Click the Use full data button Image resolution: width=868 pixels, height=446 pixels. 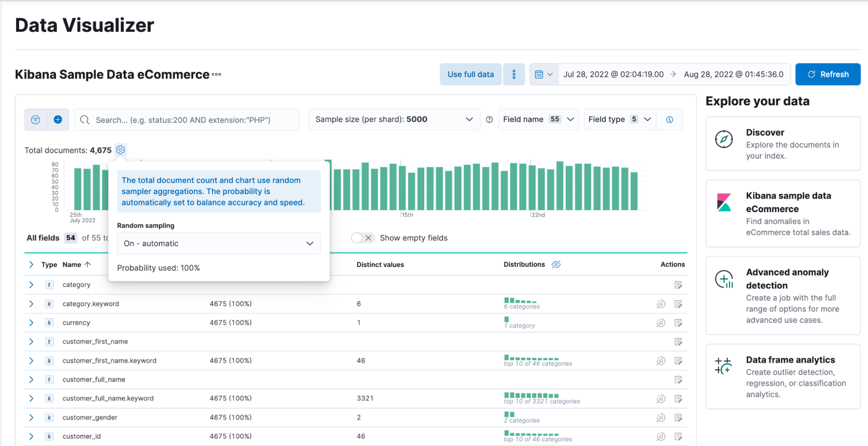pos(470,74)
